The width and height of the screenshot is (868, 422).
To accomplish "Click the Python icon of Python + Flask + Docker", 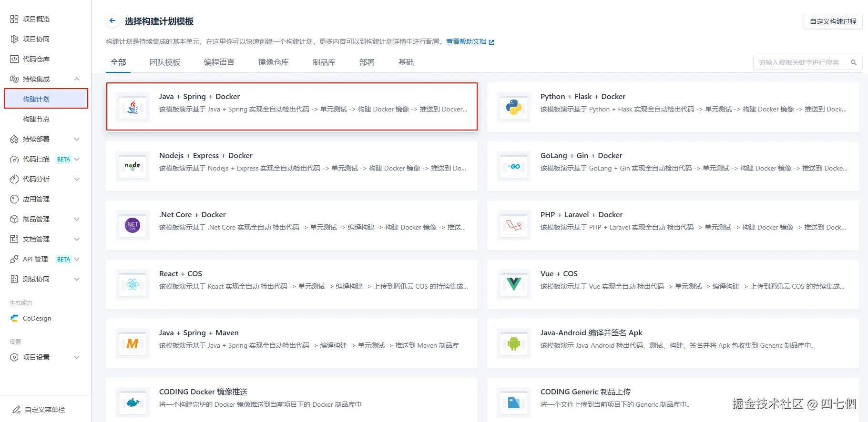I will (x=514, y=107).
